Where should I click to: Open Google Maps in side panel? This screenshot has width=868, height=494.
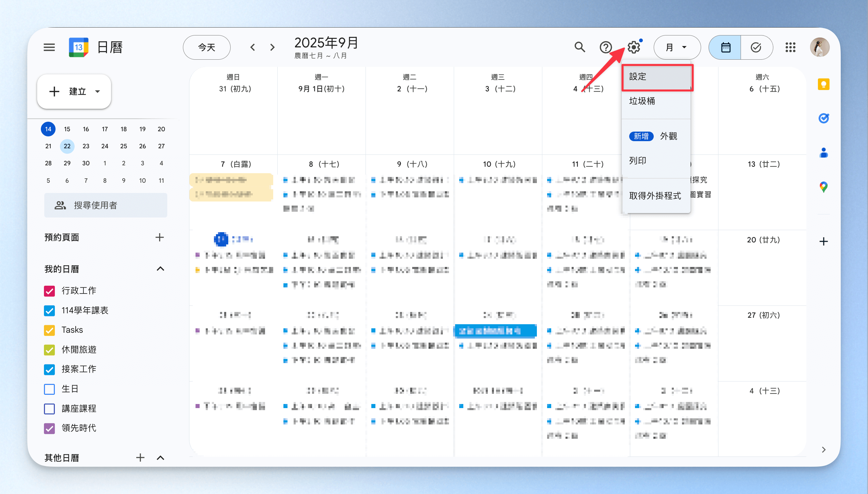coord(823,187)
